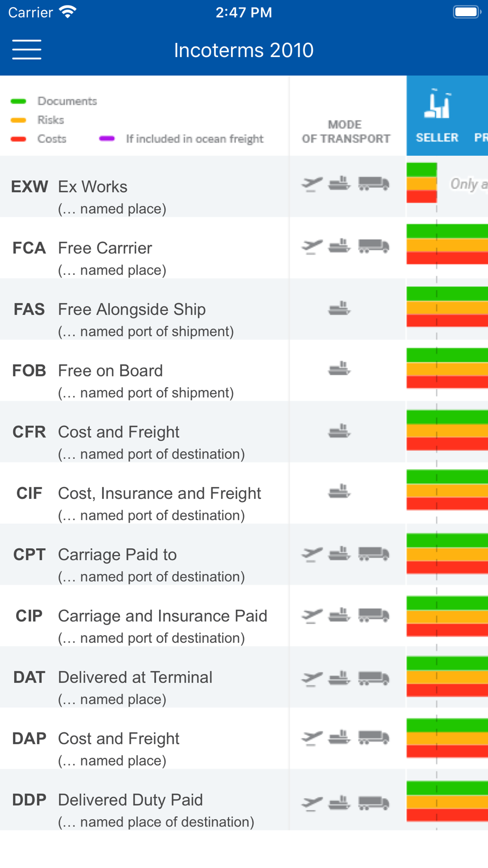Tap the Mode of Transport column header
This screenshot has width=488, height=868.
346,132
